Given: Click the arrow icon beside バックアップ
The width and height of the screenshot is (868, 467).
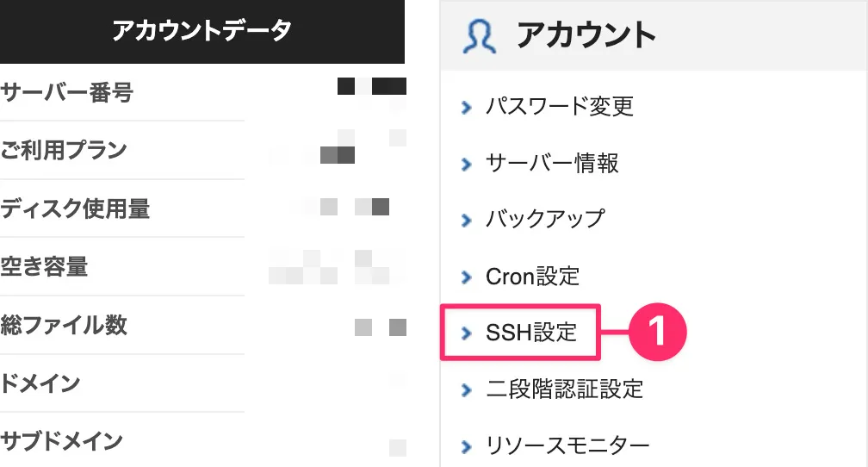Looking at the screenshot, I should (x=467, y=221).
